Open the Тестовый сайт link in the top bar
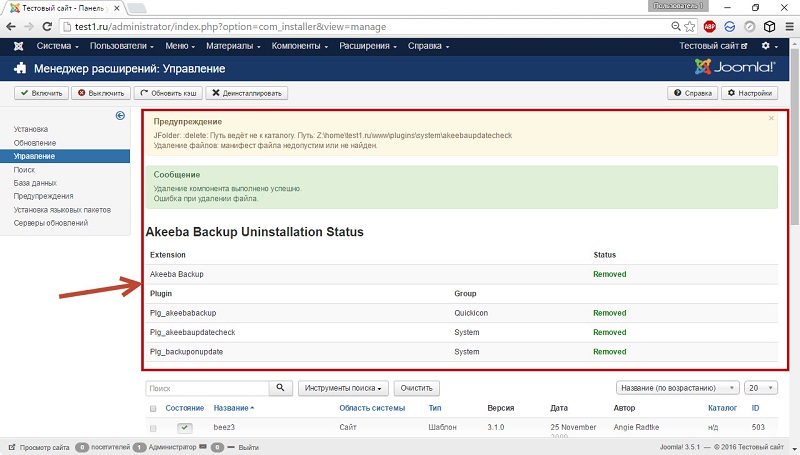 pos(713,46)
